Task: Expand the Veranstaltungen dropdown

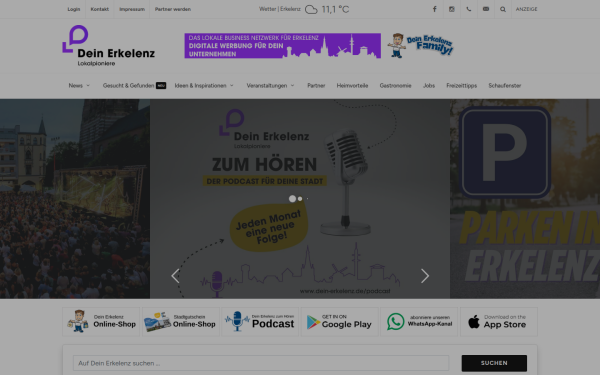Action: click(271, 86)
